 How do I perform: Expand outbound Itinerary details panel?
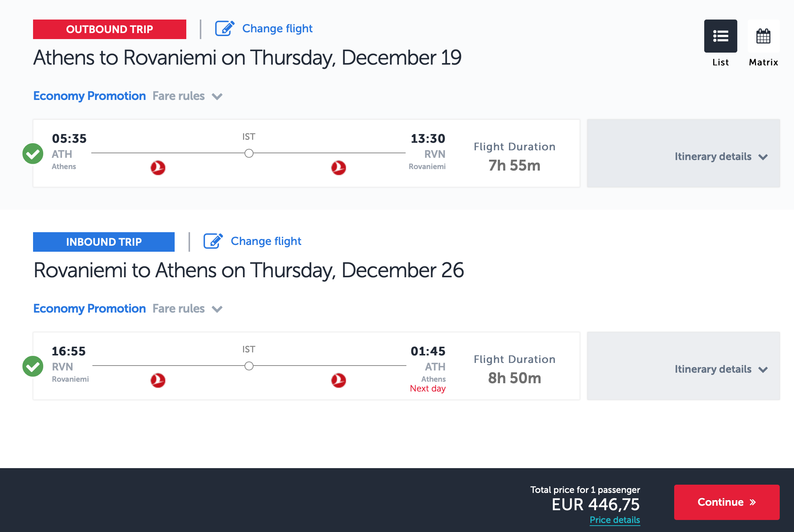(x=721, y=156)
